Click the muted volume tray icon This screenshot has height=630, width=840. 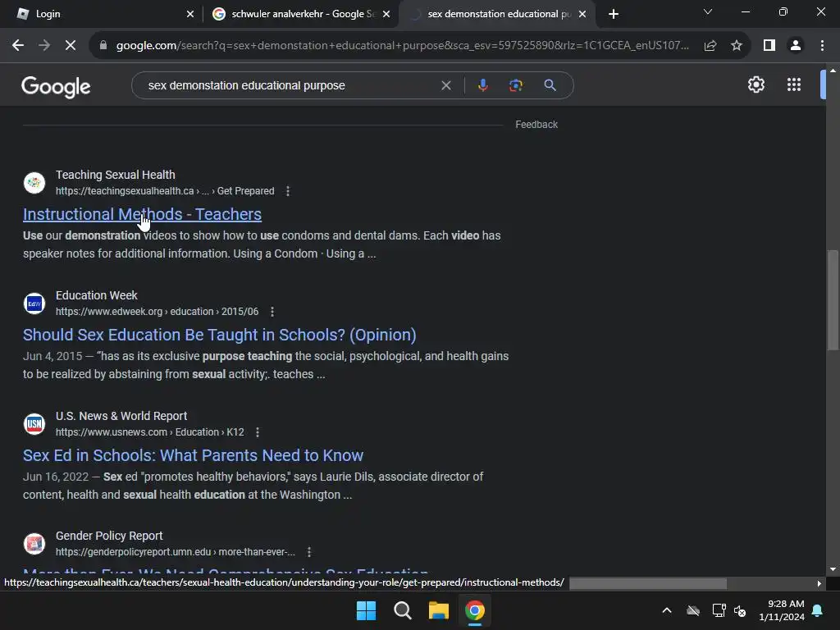(x=740, y=610)
